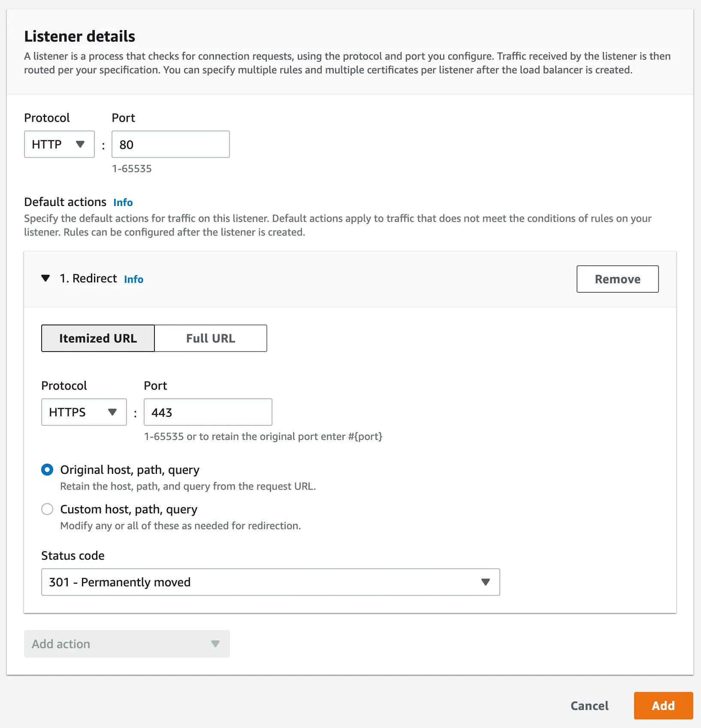Switch to the Full URL tab

coord(211,338)
